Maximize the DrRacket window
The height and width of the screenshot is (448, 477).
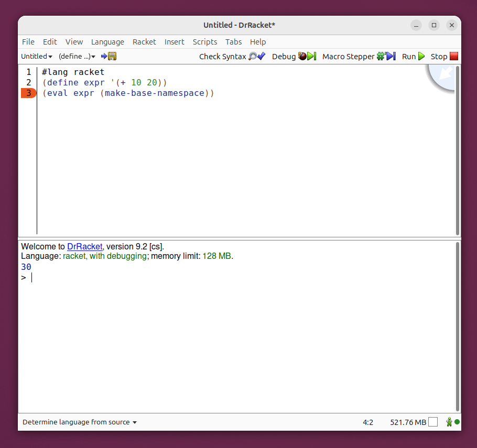pos(434,25)
